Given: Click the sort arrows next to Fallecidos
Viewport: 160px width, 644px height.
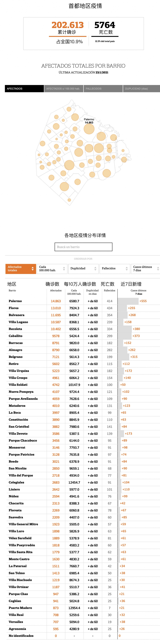Looking at the screenshot, I should [127, 269].
